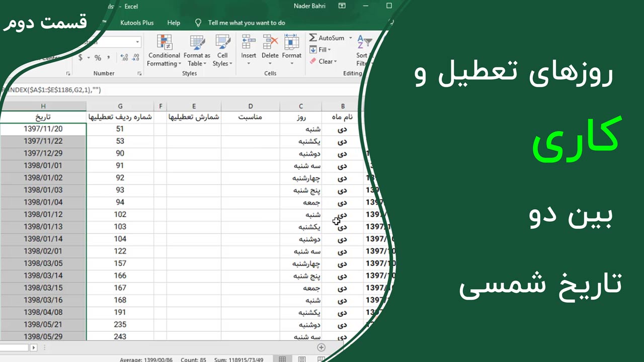Open the Kutools Plus tab
The image size is (644, 362).
(x=137, y=23)
